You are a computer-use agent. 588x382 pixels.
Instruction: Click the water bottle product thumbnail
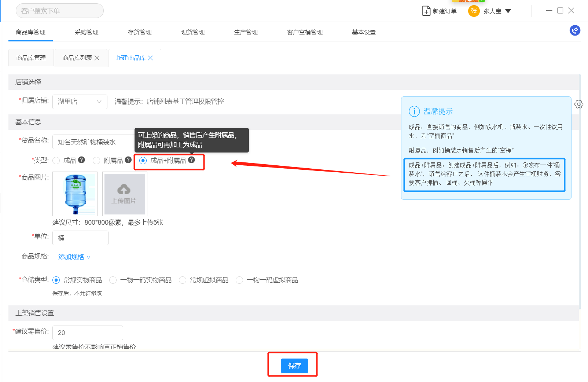click(x=75, y=194)
